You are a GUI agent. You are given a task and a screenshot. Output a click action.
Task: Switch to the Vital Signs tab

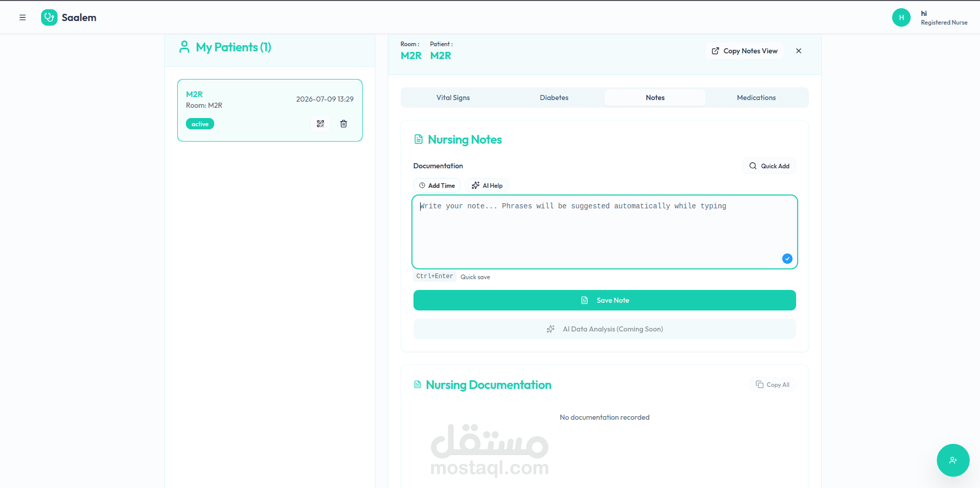click(453, 97)
